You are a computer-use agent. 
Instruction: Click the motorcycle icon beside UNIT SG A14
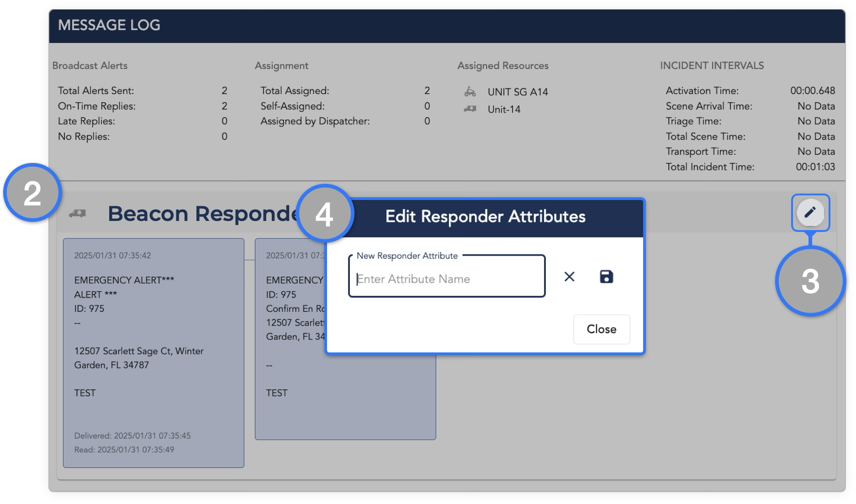pos(470,92)
